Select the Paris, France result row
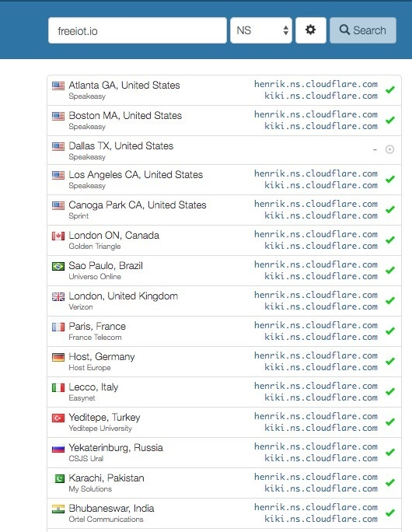Image resolution: width=412 pixels, height=532 pixels. pyautogui.click(x=224, y=331)
